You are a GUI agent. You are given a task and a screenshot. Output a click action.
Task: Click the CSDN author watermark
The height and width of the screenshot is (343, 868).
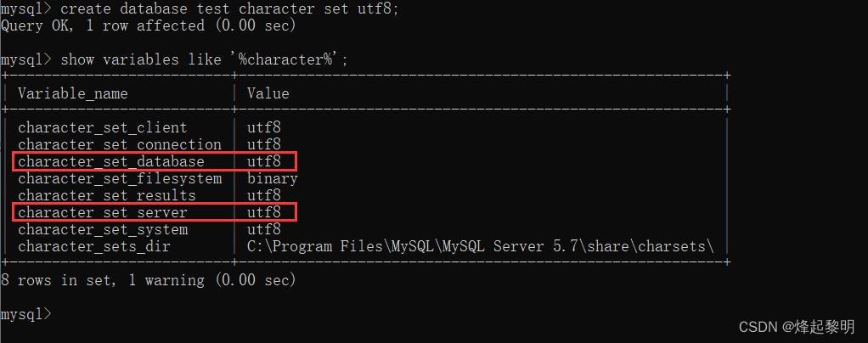coord(797,327)
